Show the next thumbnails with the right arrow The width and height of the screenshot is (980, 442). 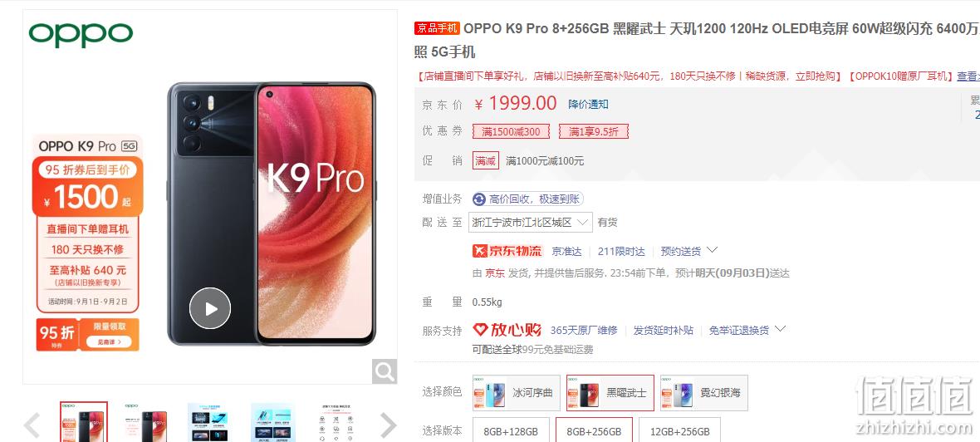(388, 425)
